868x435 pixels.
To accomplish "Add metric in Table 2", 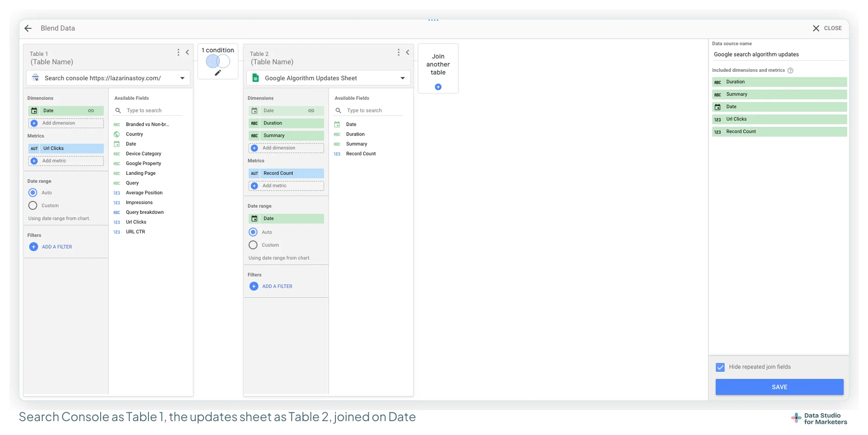I will coord(286,186).
